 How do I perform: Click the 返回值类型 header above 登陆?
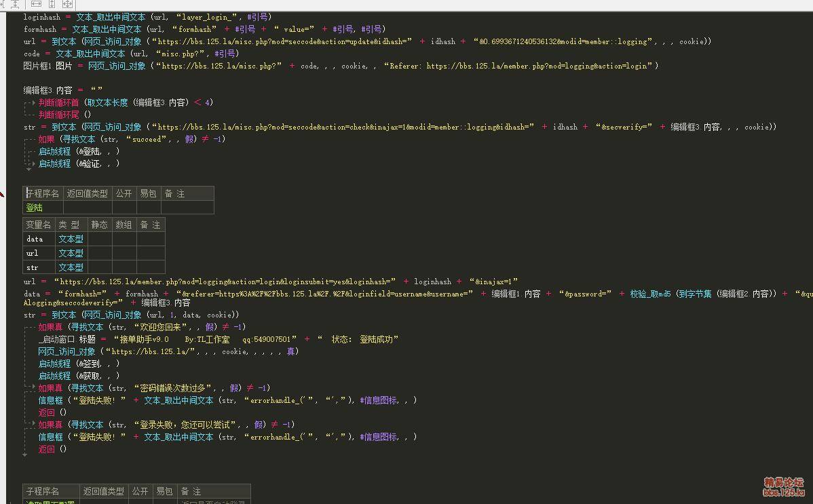[87, 193]
